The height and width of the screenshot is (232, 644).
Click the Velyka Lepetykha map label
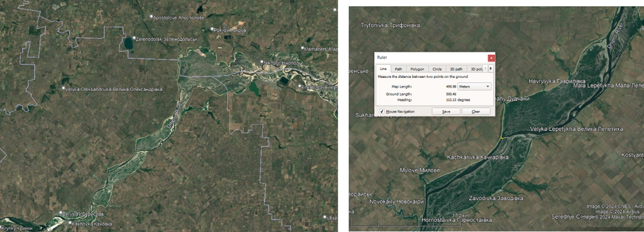click(576, 129)
